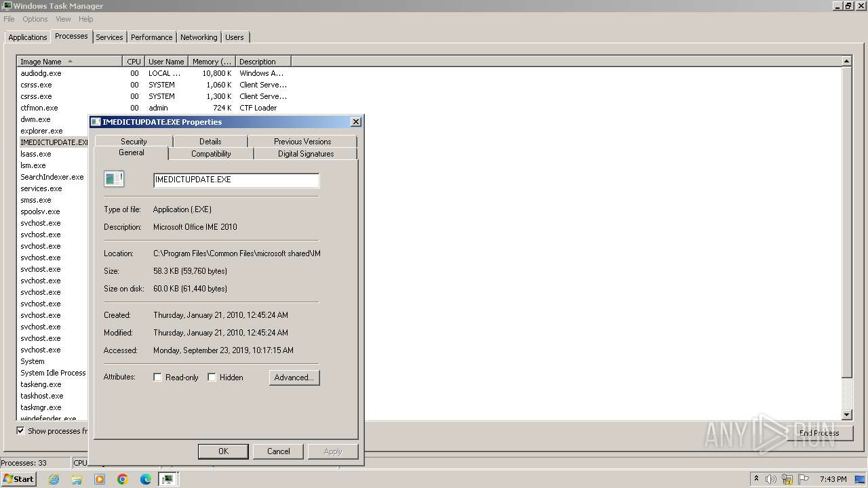Switch to the Users tab
This screenshot has width=868, height=488.
pyautogui.click(x=235, y=37)
